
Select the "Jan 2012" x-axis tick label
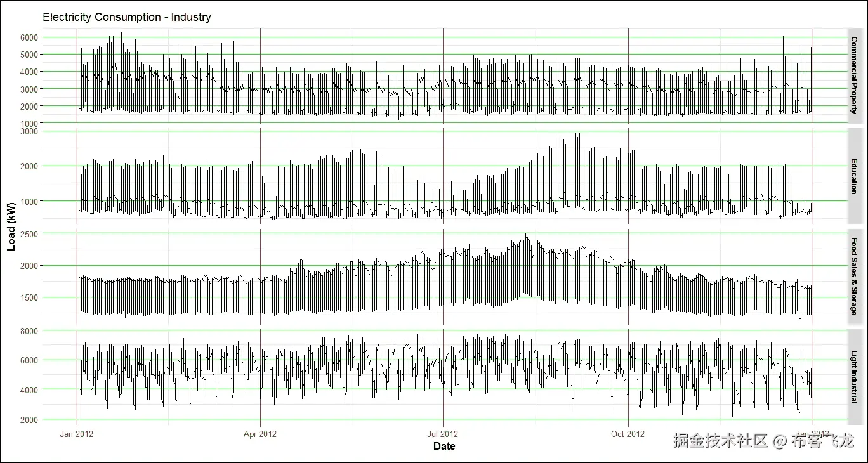[x=77, y=434]
